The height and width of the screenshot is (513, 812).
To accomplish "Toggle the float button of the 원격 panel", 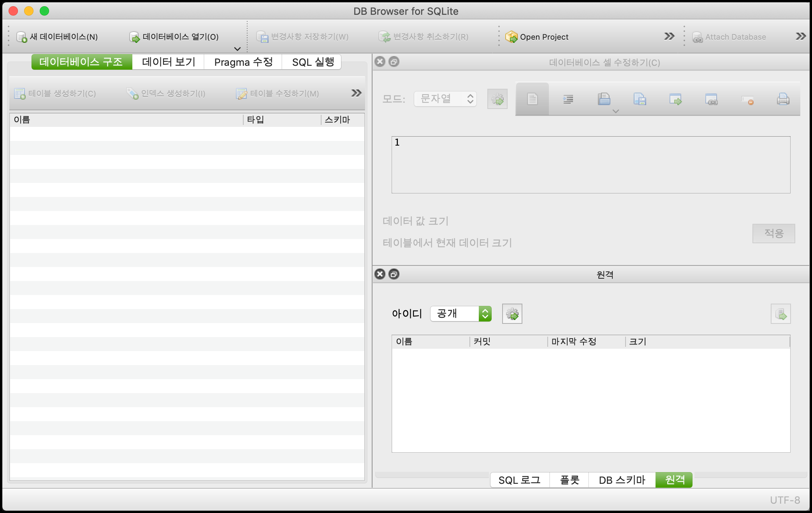I will pos(394,274).
